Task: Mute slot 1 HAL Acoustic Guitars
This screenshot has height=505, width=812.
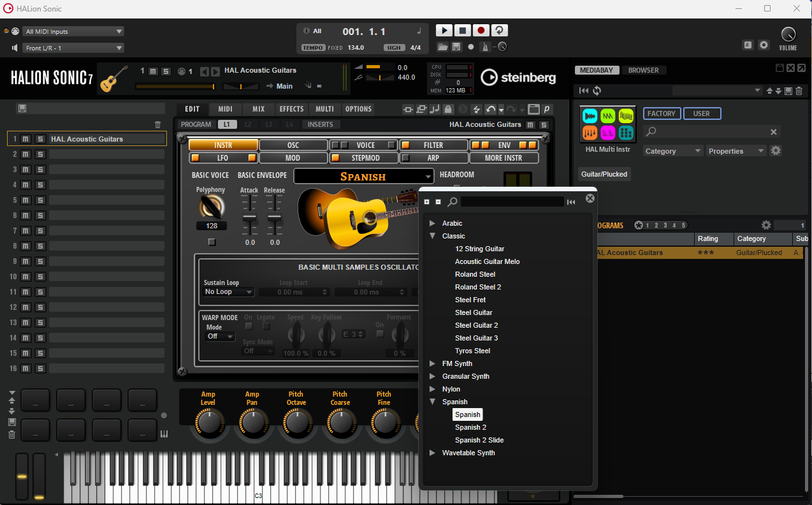Action: pyautogui.click(x=25, y=139)
